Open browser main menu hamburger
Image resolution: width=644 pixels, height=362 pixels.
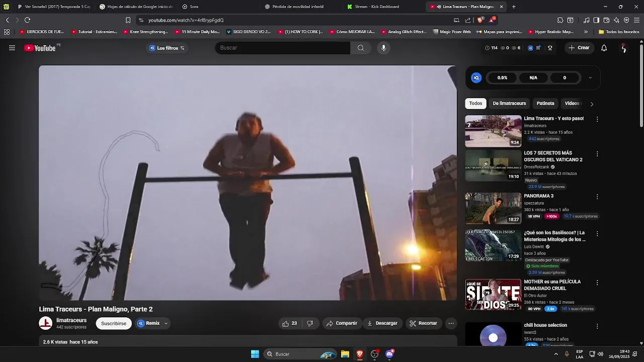637,20
